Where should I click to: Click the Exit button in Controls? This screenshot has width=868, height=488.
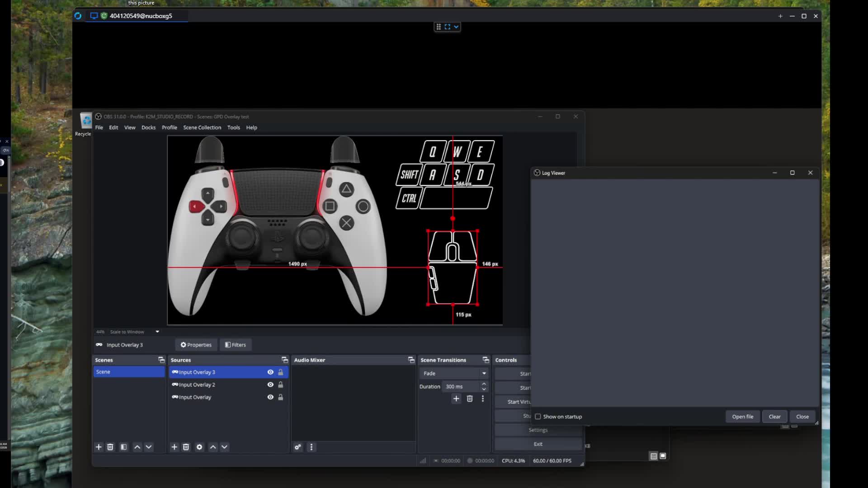538,444
